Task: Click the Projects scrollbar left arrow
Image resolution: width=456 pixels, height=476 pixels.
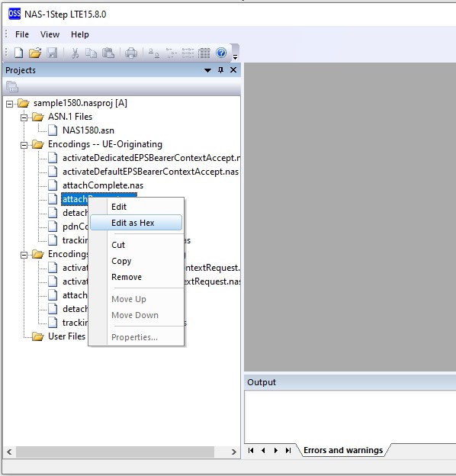Action: tap(9, 452)
